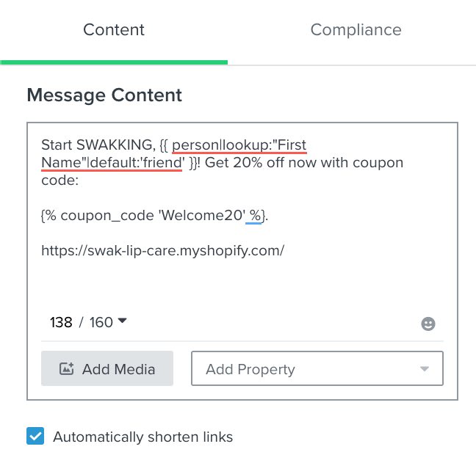
Task: Click the 160 character limit value
Action: coord(101,322)
